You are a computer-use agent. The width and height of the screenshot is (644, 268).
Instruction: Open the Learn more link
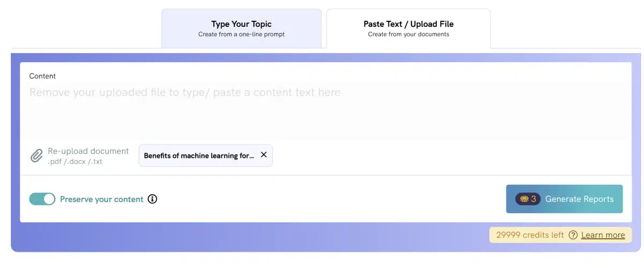[603, 235]
